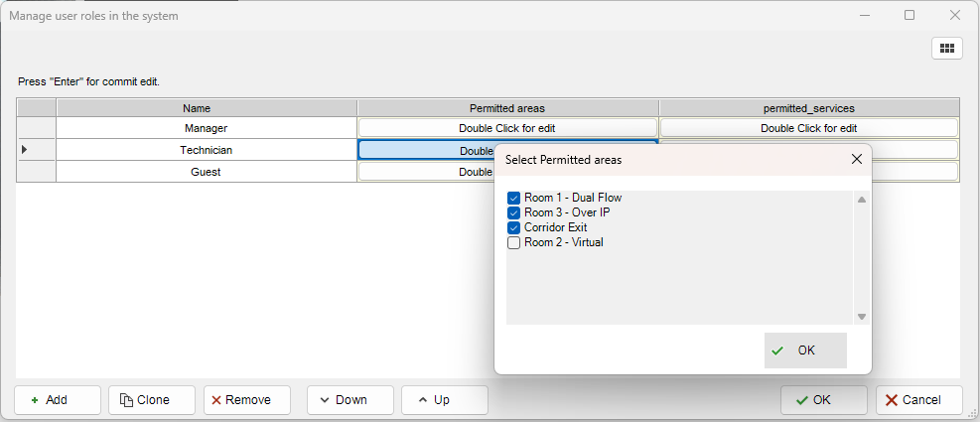Close the Select Permitted areas popup
Screen dimensions: 980x422
[x=857, y=159]
